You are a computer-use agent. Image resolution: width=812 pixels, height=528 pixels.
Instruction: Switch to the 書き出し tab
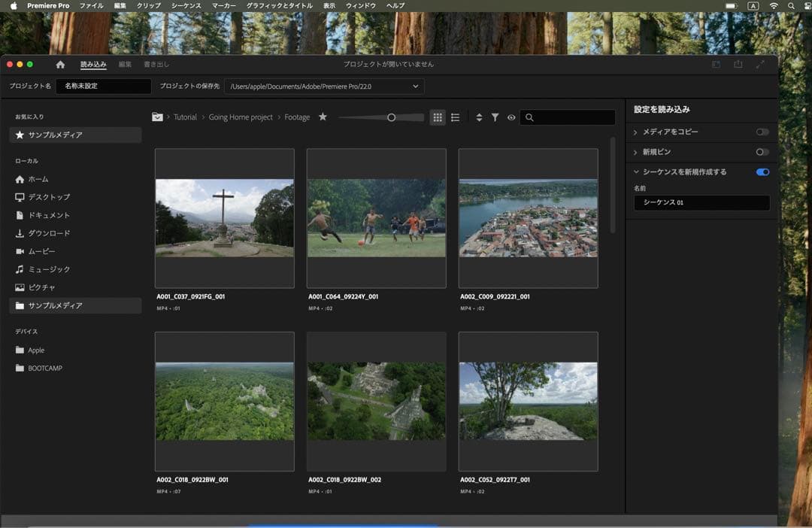pyautogui.click(x=156, y=65)
